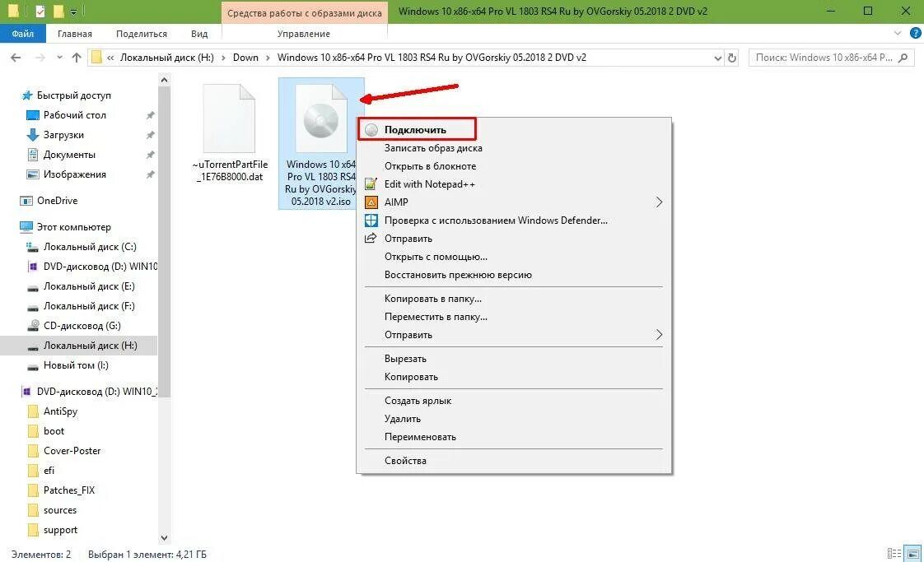Open Изображения in sidebar
Image resolution: width=924 pixels, height=562 pixels.
pyautogui.click(x=74, y=174)
